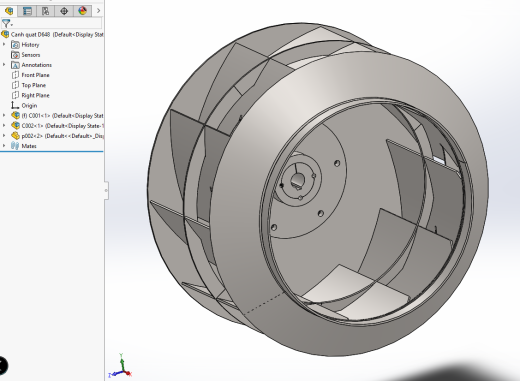Screen dimensions: 520x381
Task: Click the Right Plane icon
Action: (x=15, y=95)
